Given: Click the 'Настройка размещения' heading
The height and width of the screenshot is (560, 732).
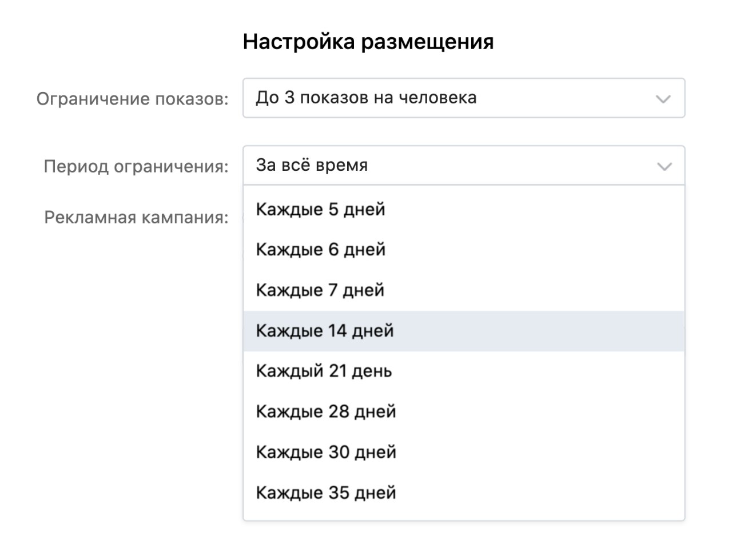Looking at the screenshot, I should (368, 42).
